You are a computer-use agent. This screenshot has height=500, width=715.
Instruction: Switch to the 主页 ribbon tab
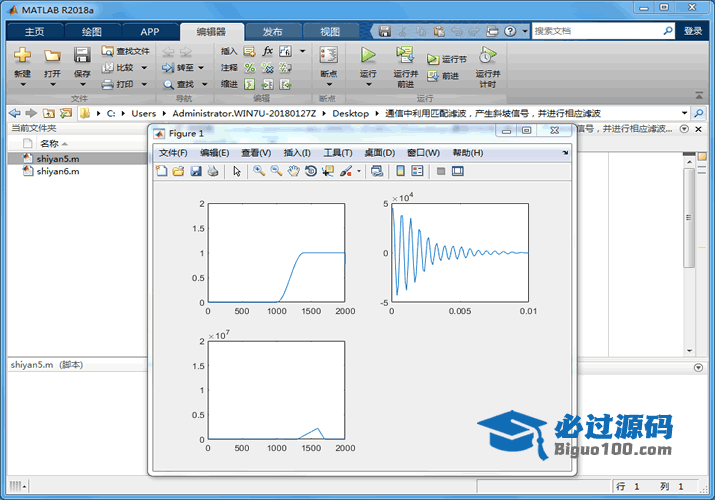click(x=34, y=31)
